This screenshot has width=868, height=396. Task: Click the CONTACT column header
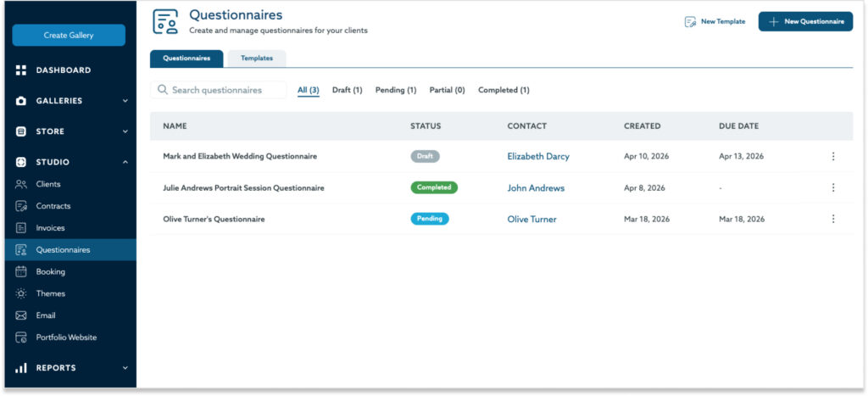coord(527,126)
